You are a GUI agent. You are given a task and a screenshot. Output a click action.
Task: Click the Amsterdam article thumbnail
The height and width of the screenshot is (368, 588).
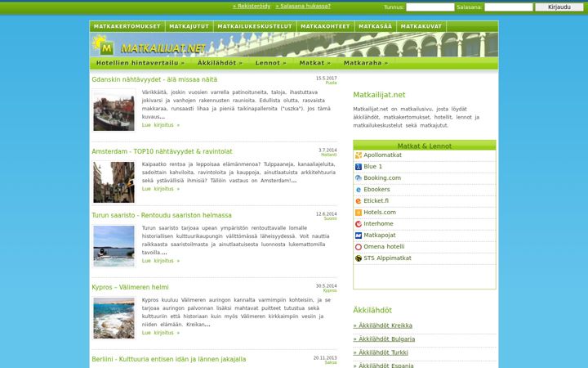(x=114, y=182)
